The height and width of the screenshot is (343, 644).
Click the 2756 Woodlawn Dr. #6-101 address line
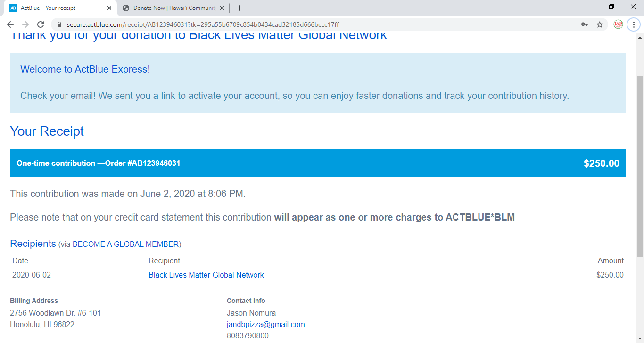pyautogui.click(x=56, y=313)
